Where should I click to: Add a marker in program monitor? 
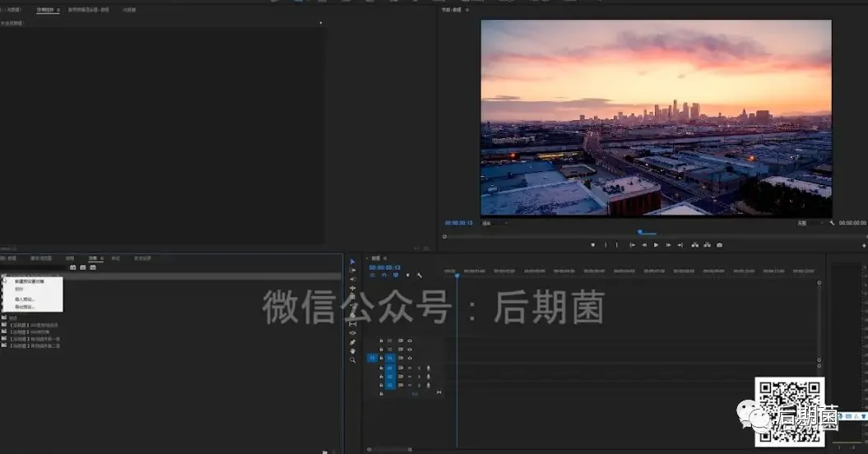tap(593, 245)
